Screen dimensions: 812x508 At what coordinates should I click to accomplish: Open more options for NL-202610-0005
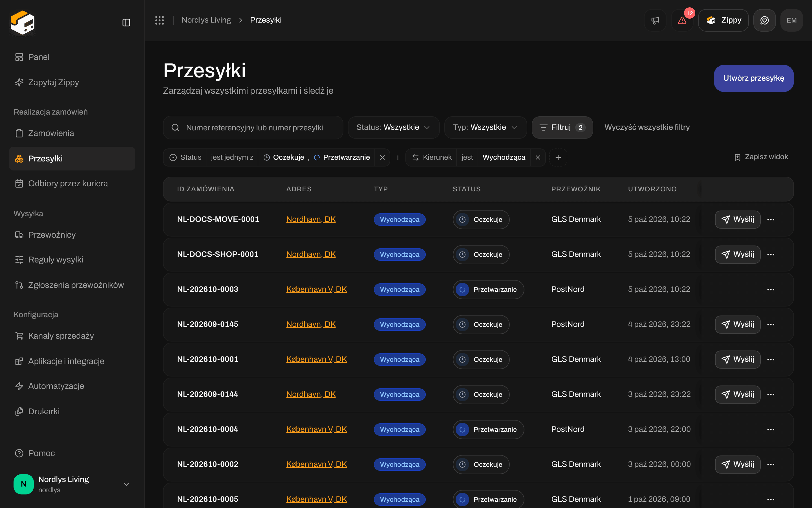coord(771,499)
